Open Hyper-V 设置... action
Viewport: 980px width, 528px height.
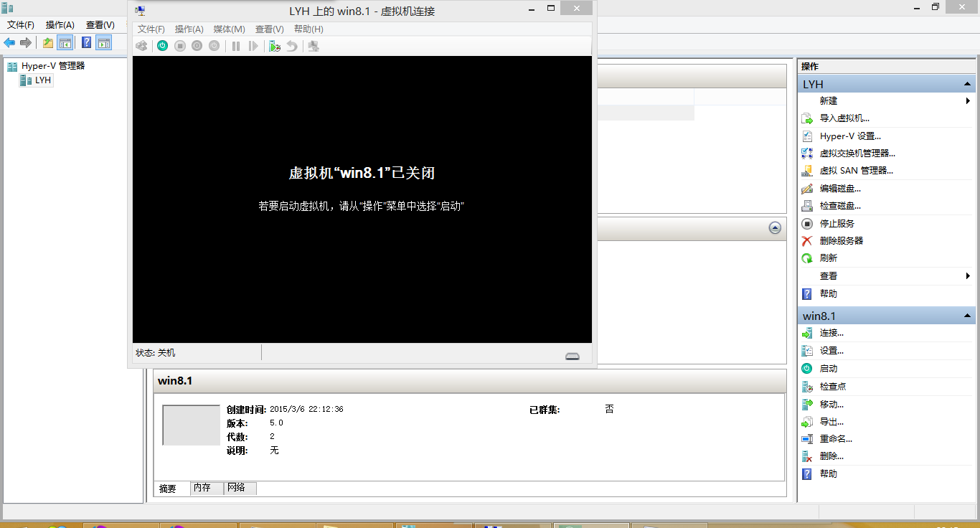pos(850,136)
